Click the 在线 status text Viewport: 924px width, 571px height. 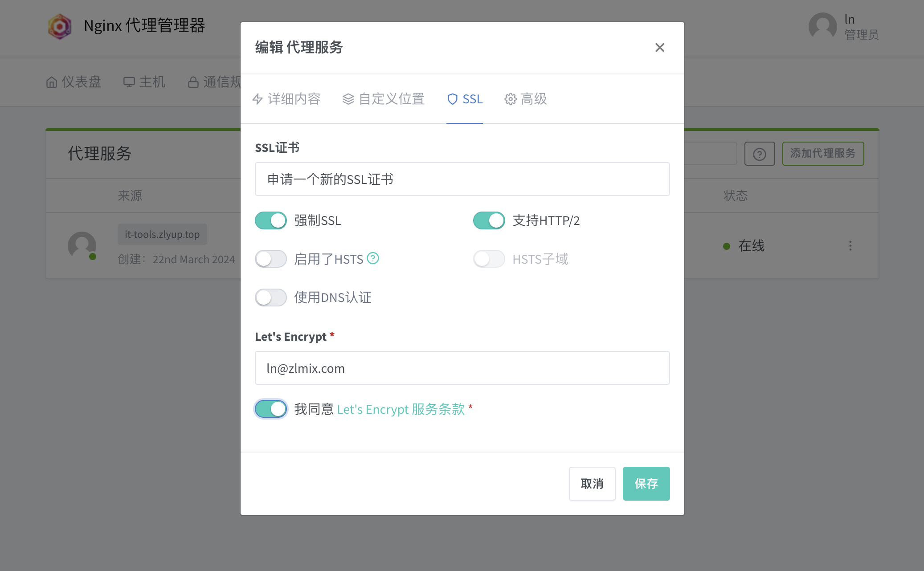(x=751, y=246)
